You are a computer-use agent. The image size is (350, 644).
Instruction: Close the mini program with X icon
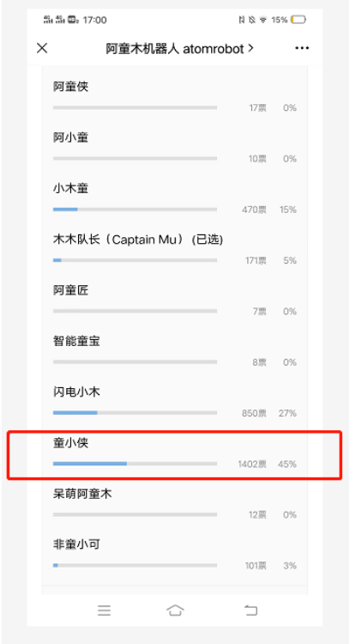[x=42, y=48]
